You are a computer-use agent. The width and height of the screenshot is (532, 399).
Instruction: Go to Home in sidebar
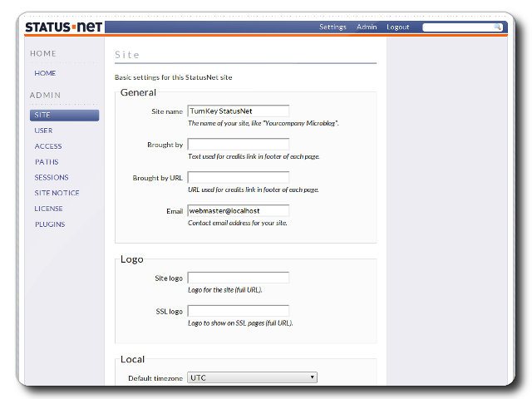click(45, 73)
